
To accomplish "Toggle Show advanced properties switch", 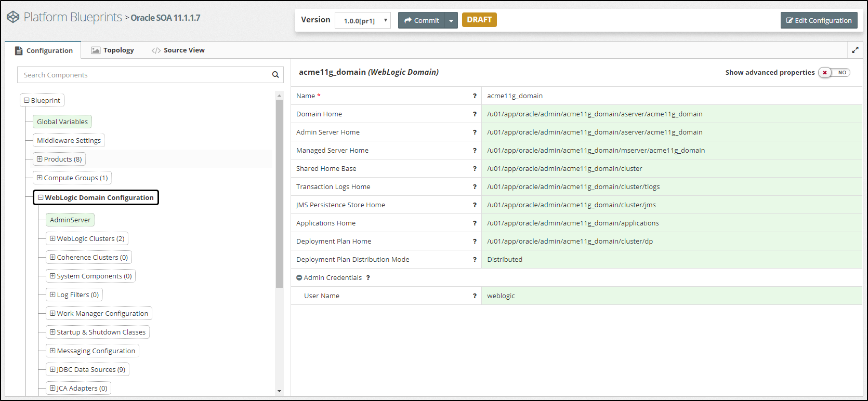I will [834, 73].
